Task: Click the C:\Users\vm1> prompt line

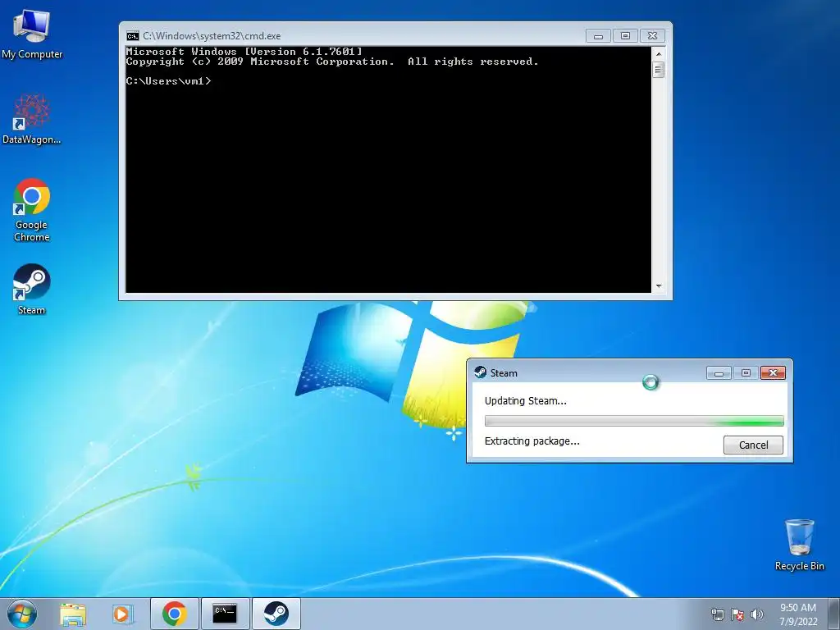Action: coord(168,81)
